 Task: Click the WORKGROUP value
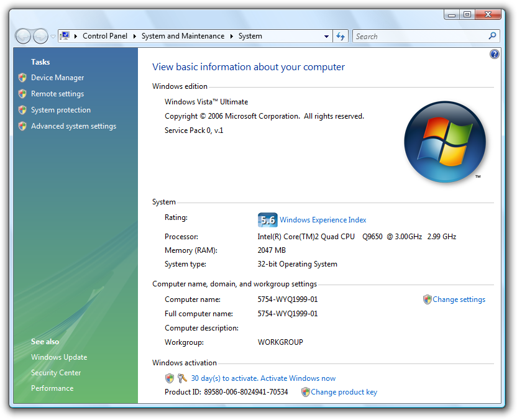(x=280, y=342)
